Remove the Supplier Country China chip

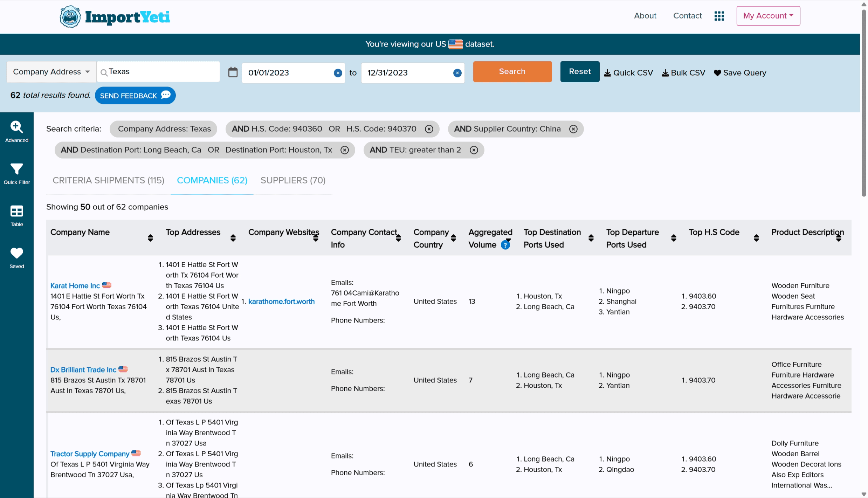click(573, 129)
